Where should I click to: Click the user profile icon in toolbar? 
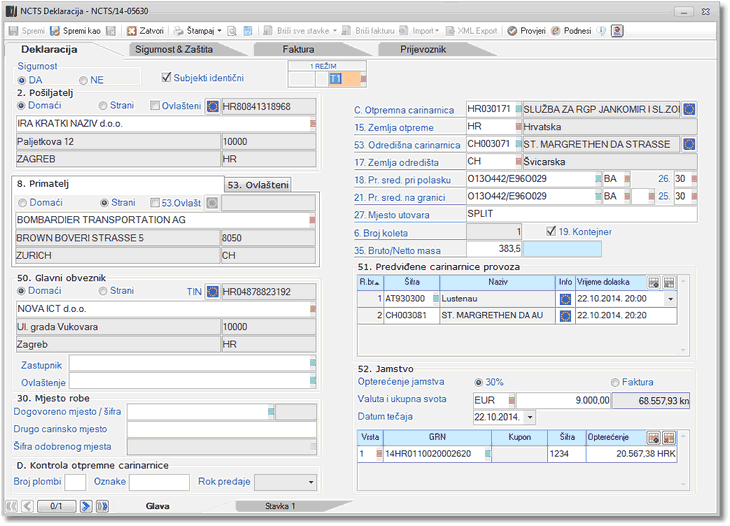coord(617,31)
